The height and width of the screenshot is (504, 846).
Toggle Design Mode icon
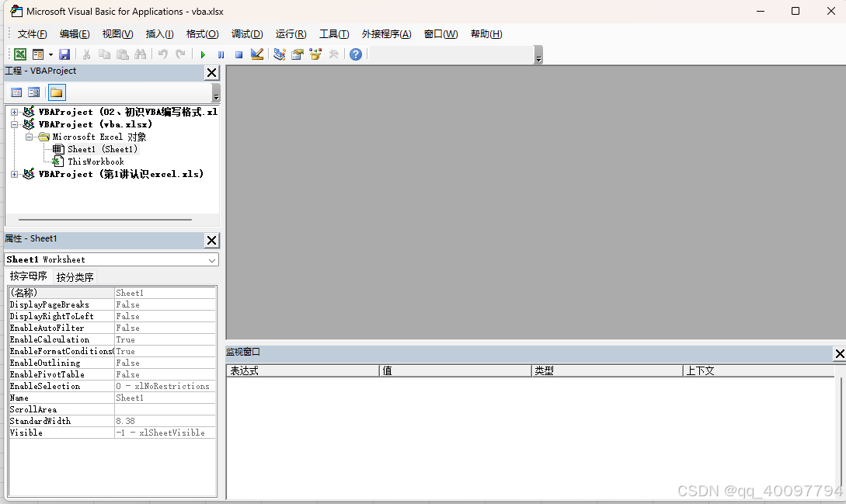click(x=257, y=54)
